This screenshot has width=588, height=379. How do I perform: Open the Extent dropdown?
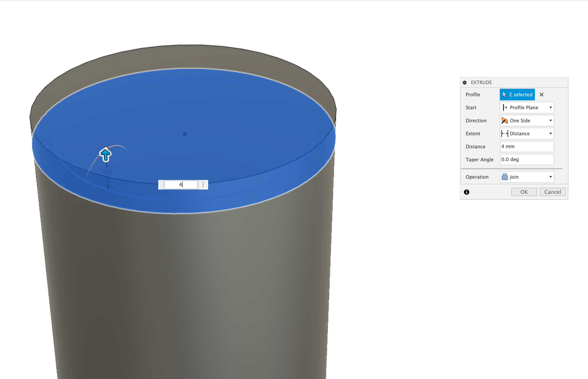pyautogui.click(x=551, y=134)
